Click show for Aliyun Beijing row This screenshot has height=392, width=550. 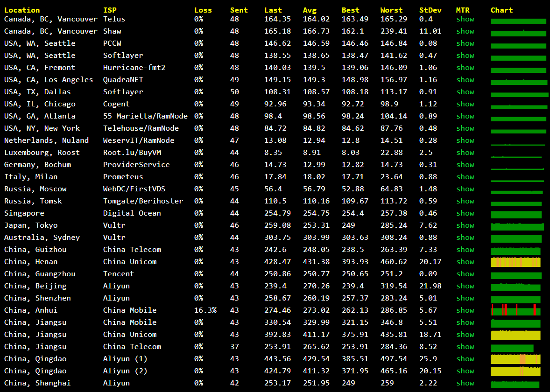(x=465, y=286)
